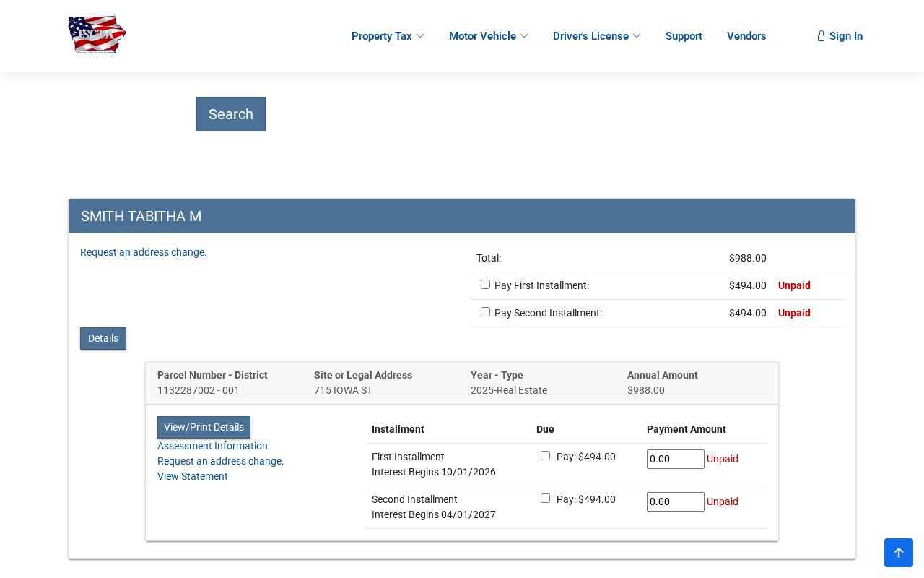Expand the Property Tax menu
924x578 pixels.
388,36
